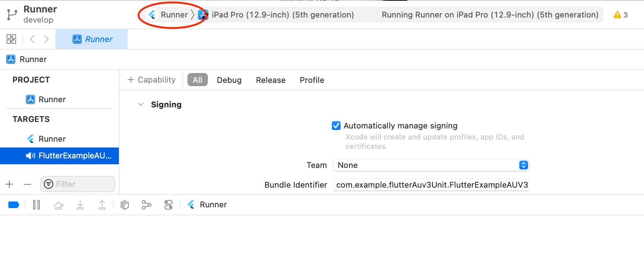Select the All configurations tab
Viewport: 644px width, 257px height.
pos(198,80)
